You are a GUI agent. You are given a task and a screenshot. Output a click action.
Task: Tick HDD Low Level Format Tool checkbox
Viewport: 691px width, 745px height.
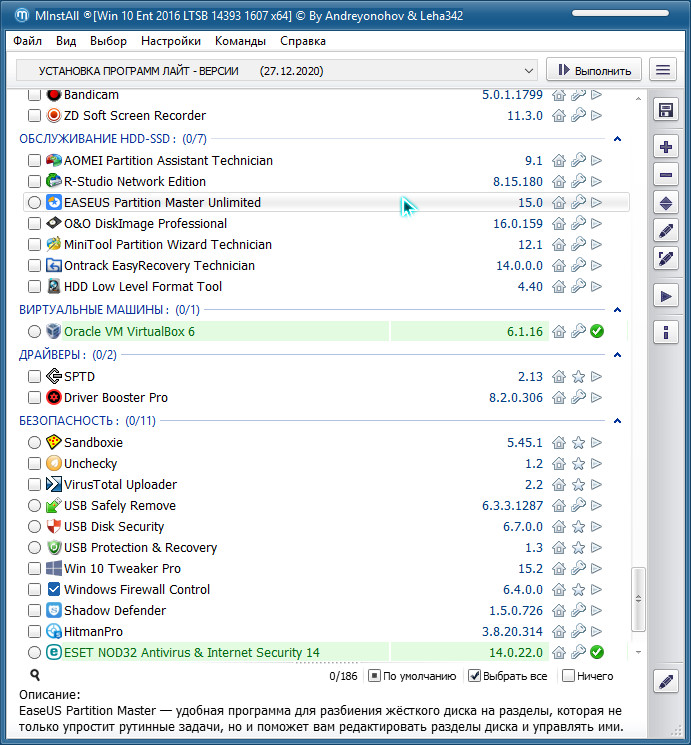(x=34, y=287)
